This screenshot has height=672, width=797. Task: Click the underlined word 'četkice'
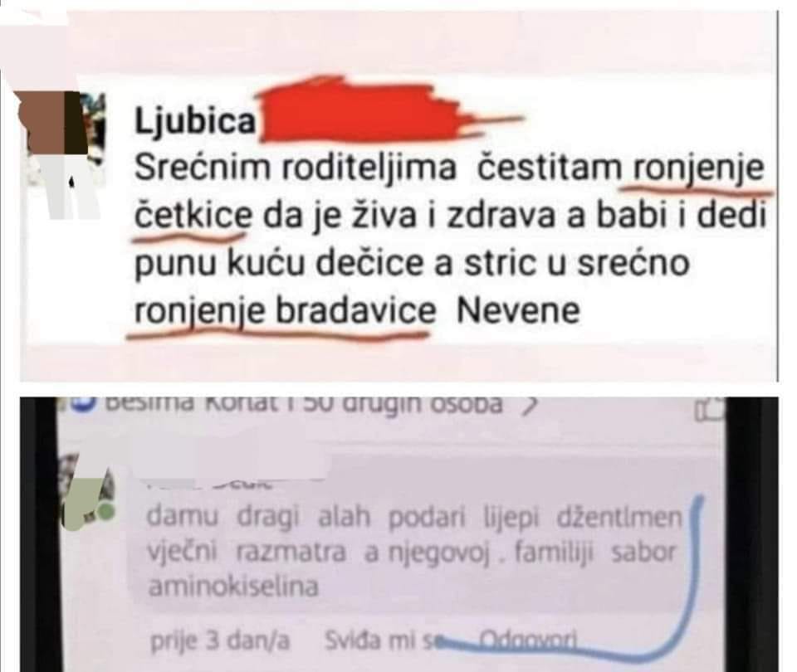pyautogui.click(x=193, y=217)
